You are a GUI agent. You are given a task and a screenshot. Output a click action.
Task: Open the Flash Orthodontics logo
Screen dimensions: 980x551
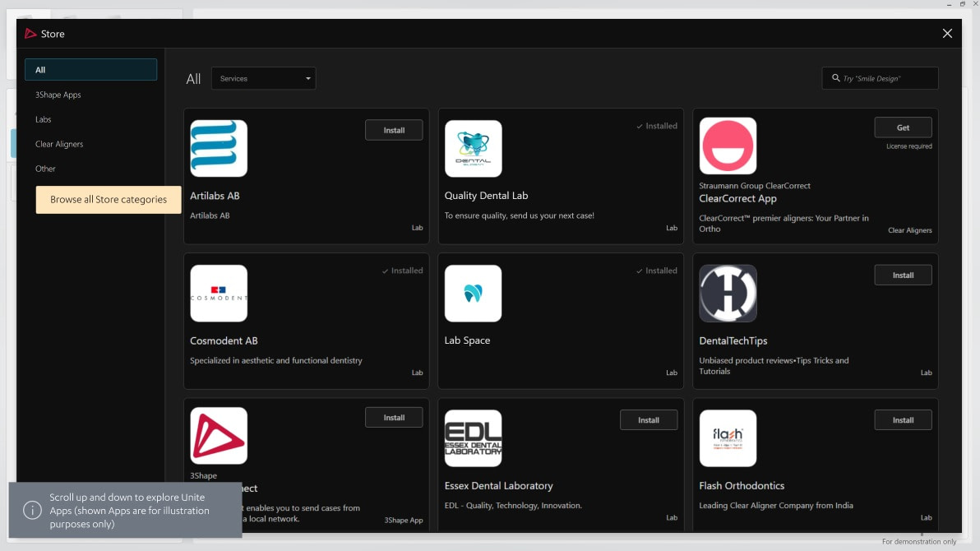pos(728,438)
